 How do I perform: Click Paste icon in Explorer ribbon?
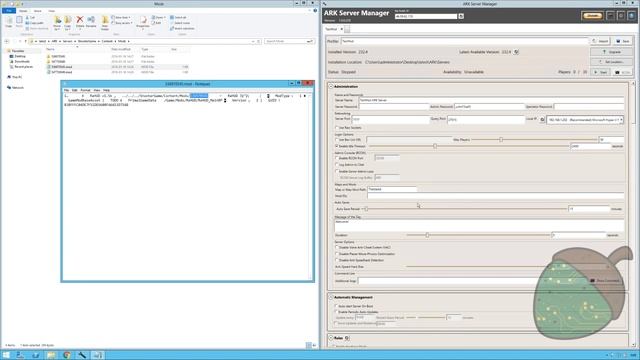[19, 21]
